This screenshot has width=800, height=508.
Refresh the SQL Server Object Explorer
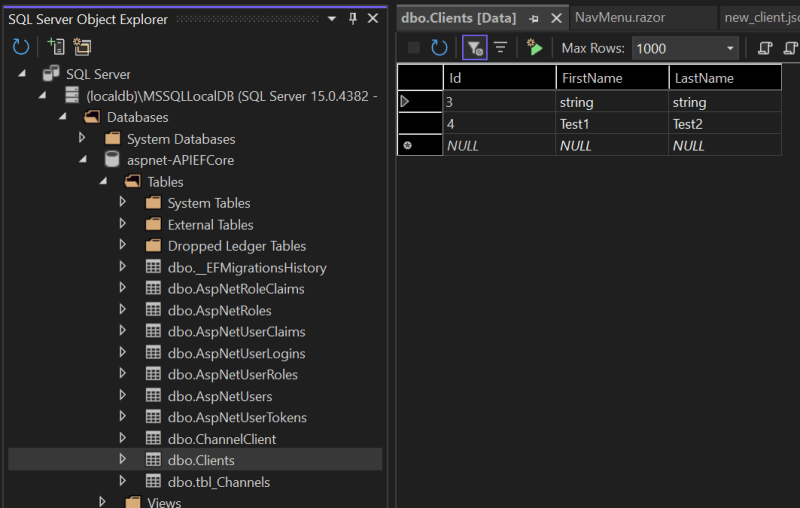(20, 47)
